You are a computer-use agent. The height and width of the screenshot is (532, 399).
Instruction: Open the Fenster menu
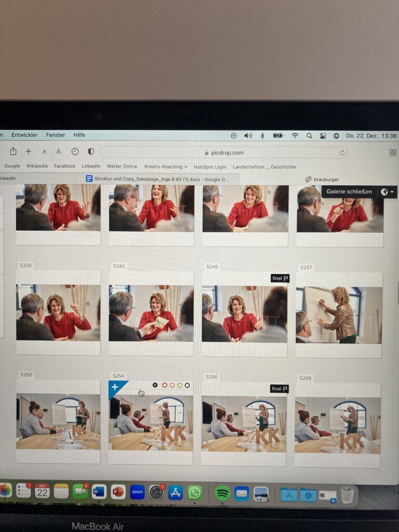coord(55,135)
